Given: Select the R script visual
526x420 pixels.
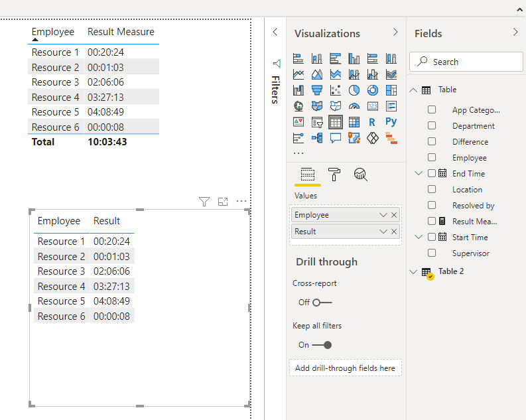Looking at the screenshot, I should 372,122.
